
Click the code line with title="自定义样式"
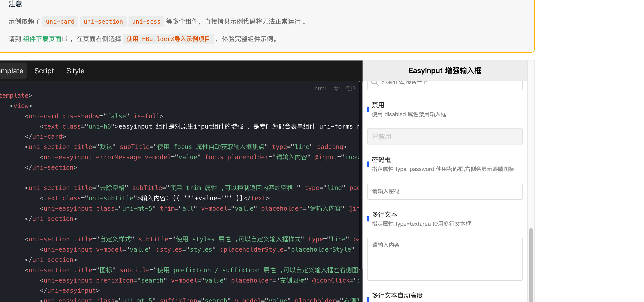coord(192,239)
